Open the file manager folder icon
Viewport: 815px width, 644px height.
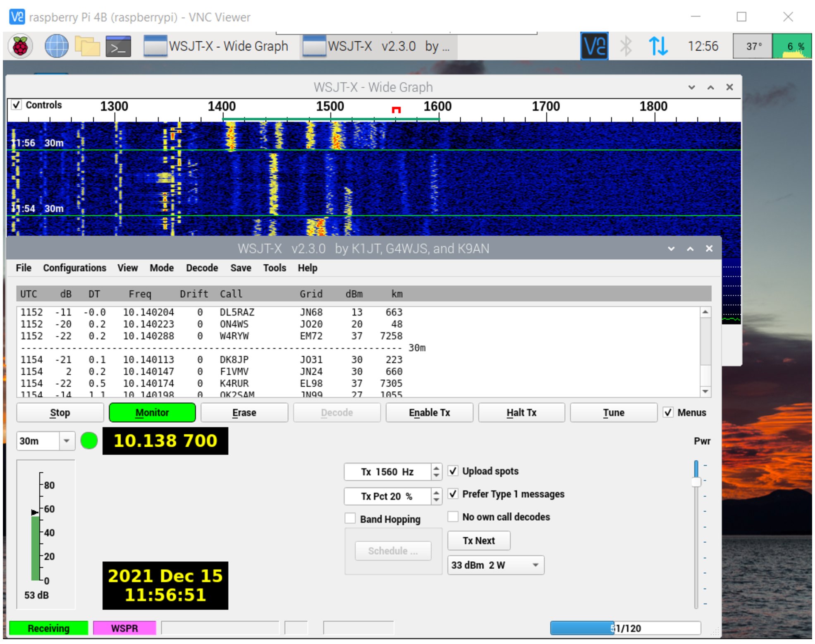point(87,46)
